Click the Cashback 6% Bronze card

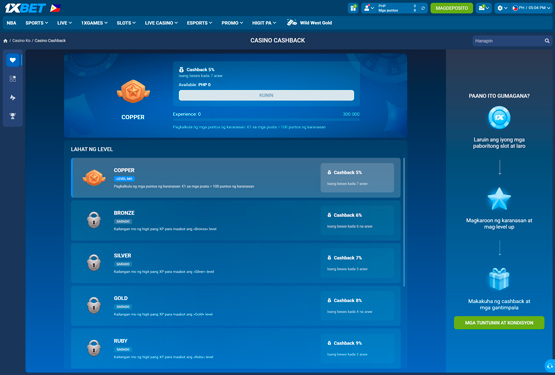click(357, 220)
